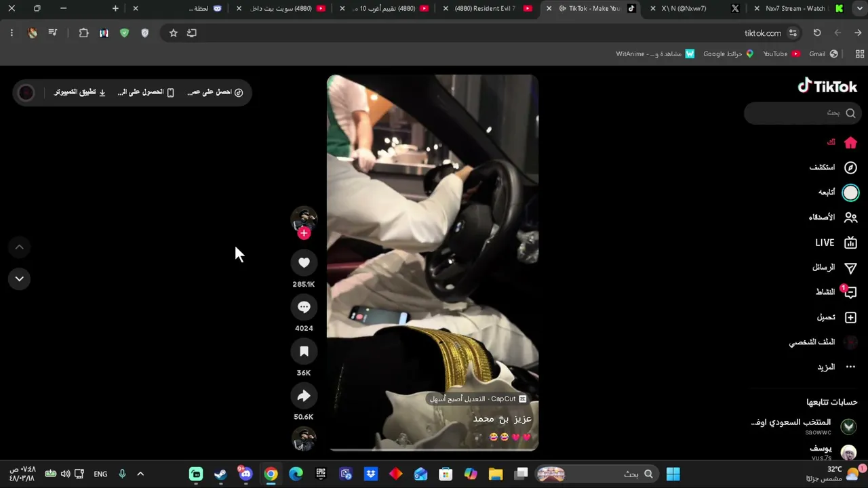
Task: Go to the next video with the down arrow
Action: click(19, 279)
